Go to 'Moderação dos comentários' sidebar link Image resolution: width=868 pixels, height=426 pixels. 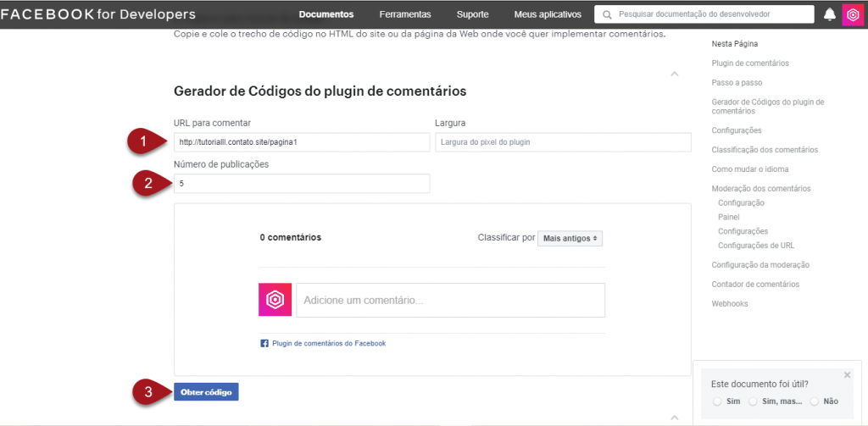pyautogui.click(x=761, y=188)
